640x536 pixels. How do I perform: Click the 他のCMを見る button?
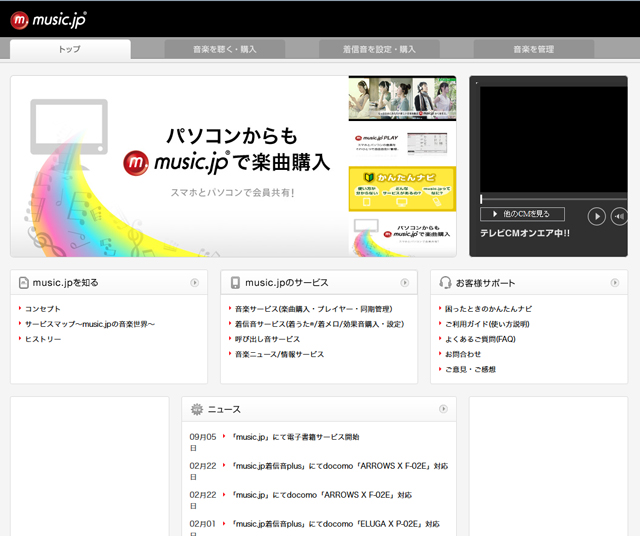coord(522,214)
